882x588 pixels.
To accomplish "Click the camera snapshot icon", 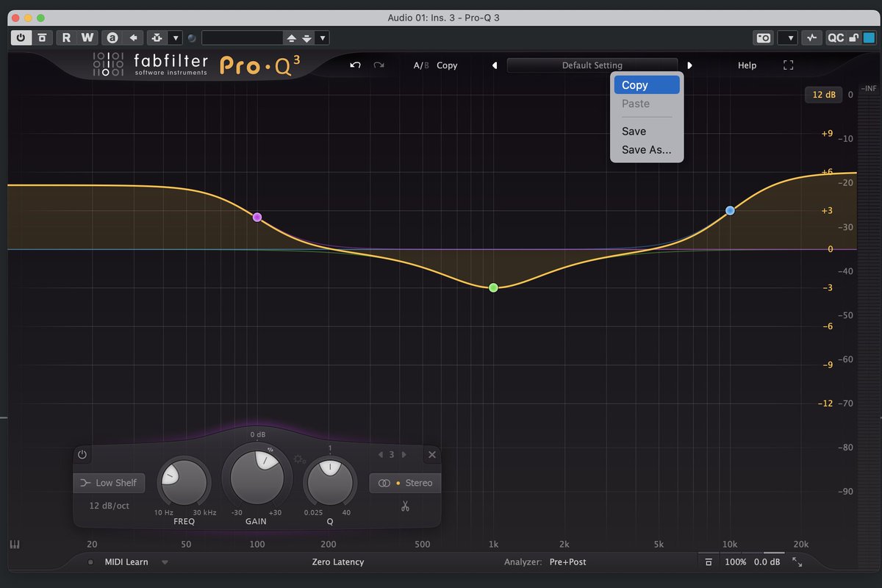I will [x=764, y=37].
